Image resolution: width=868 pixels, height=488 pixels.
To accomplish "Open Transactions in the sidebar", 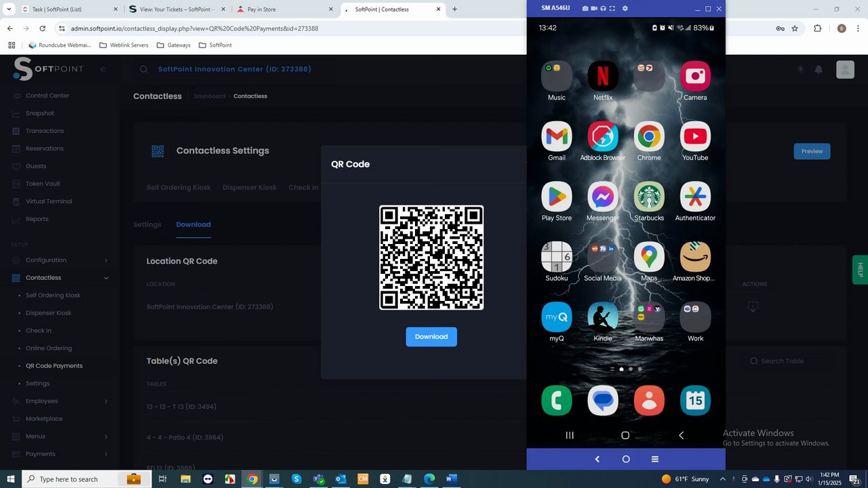I will pos(45,131).
